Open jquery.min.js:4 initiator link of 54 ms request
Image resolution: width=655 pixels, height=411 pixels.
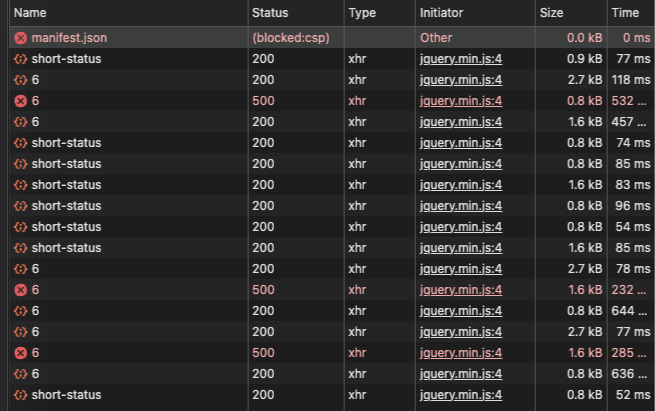pyautogui.click(x=460, y=227)
